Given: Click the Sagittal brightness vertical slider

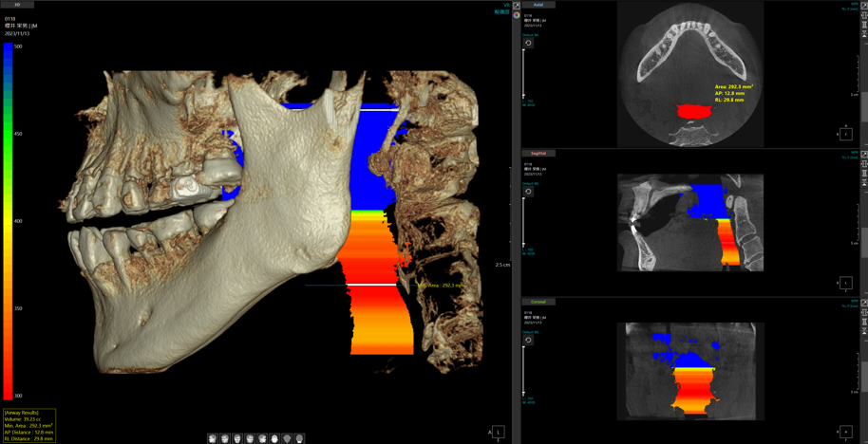Looking at the screenshot, I should tap(523, 221).
